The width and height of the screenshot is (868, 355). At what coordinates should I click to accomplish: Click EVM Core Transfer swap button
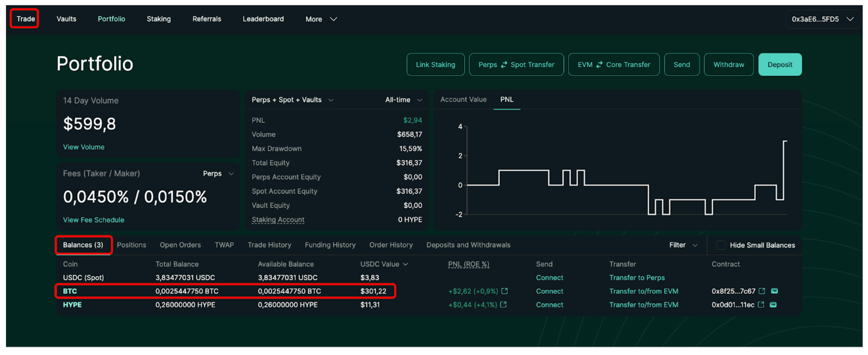613,65
